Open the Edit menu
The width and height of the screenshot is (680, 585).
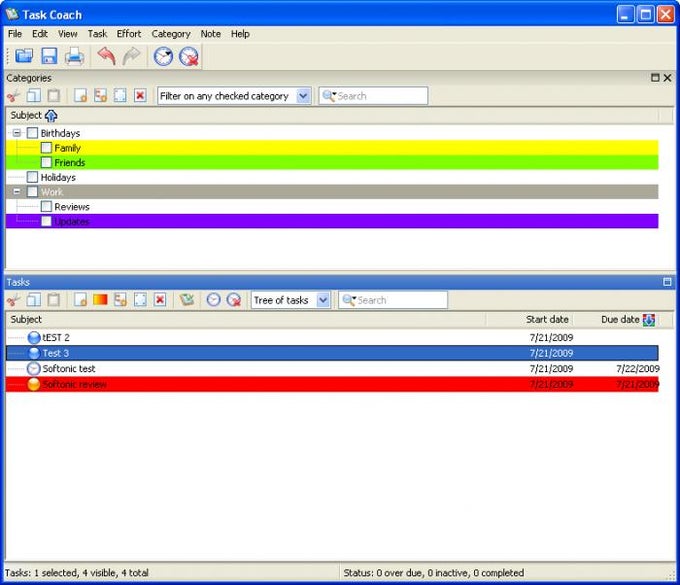click(x=40, y=34)
